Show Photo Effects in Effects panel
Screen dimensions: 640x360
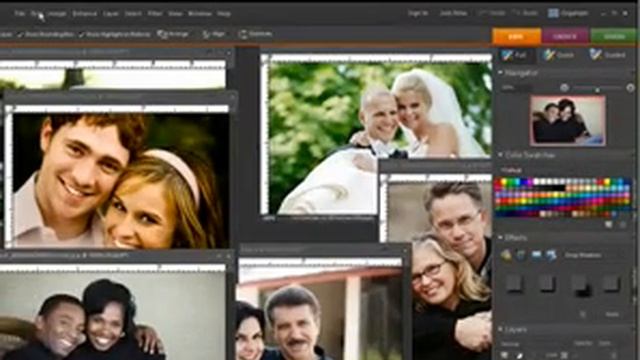[536, 256]
